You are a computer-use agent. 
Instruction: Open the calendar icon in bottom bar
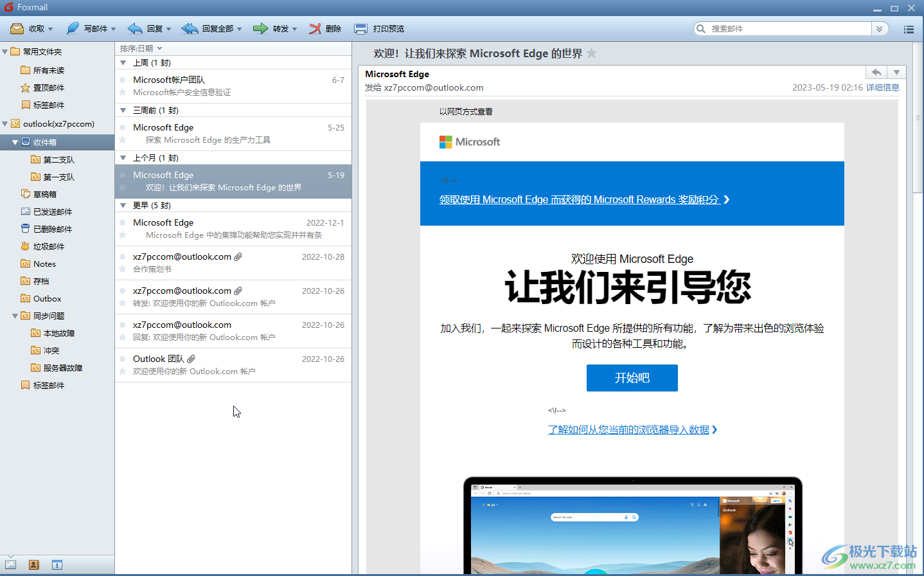[x=57, y=564]
